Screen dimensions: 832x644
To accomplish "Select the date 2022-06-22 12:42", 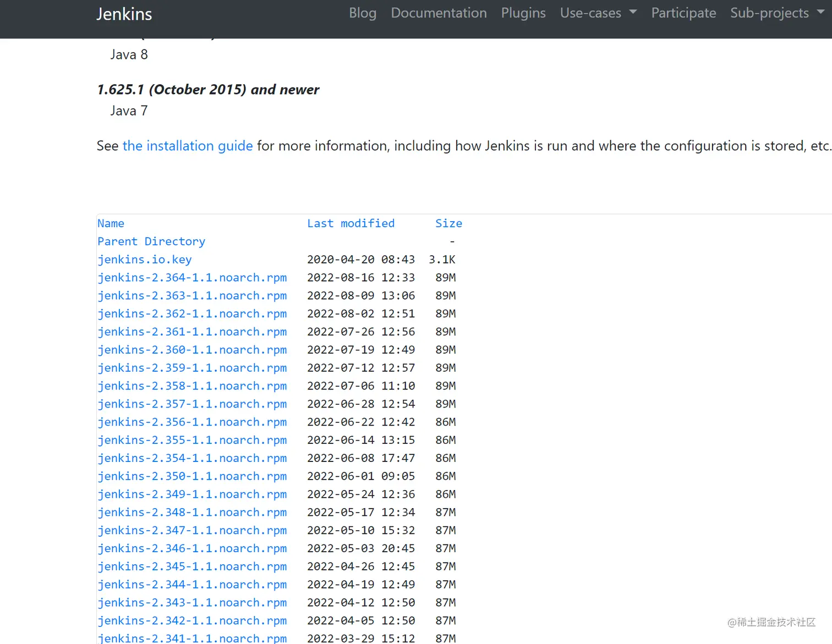I will (x=361, y=422).
